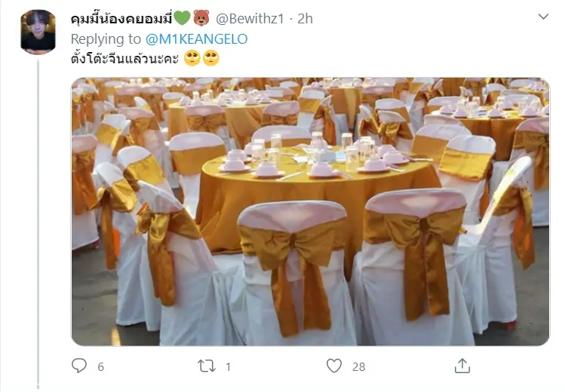Expand the tweet options chevron
The width and height of the screenshot is (565, 392).
tap(543, 17)
